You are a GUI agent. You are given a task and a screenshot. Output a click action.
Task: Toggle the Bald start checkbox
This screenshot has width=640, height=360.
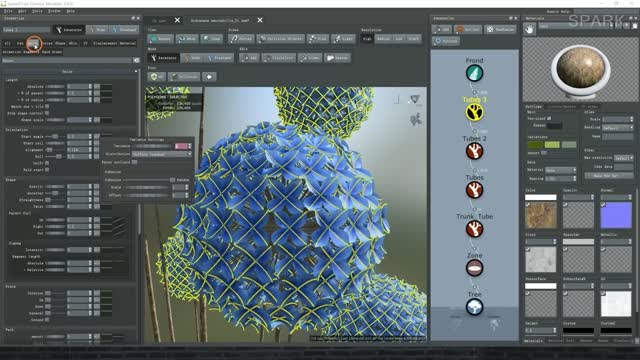47,169
